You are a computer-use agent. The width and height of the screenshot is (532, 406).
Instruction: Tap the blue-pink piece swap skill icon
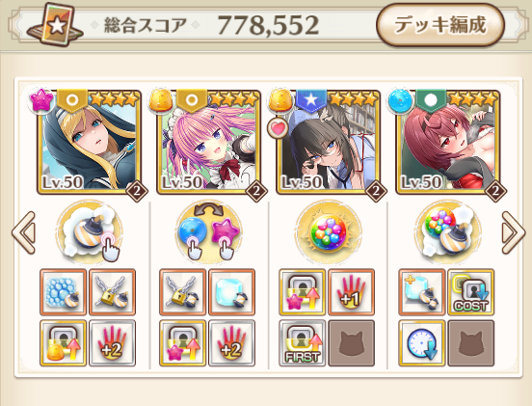coord(209,232)
